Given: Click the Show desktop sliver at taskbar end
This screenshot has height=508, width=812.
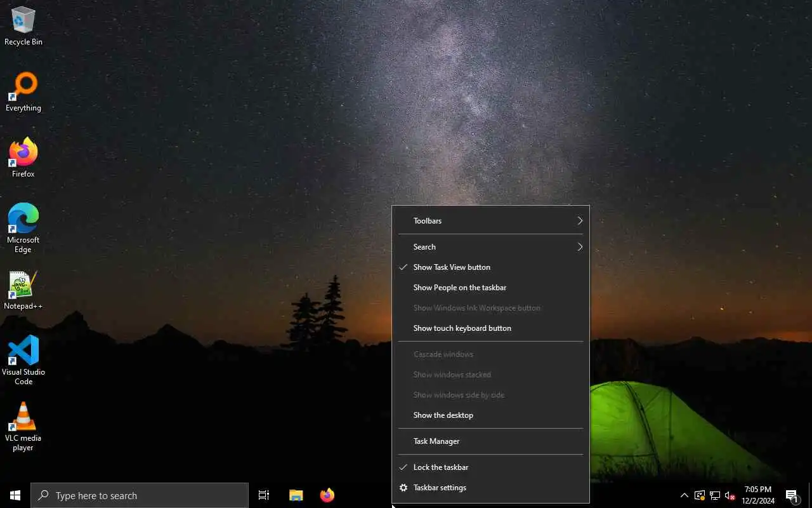Looking at the screenshot, I should point(810,495).
